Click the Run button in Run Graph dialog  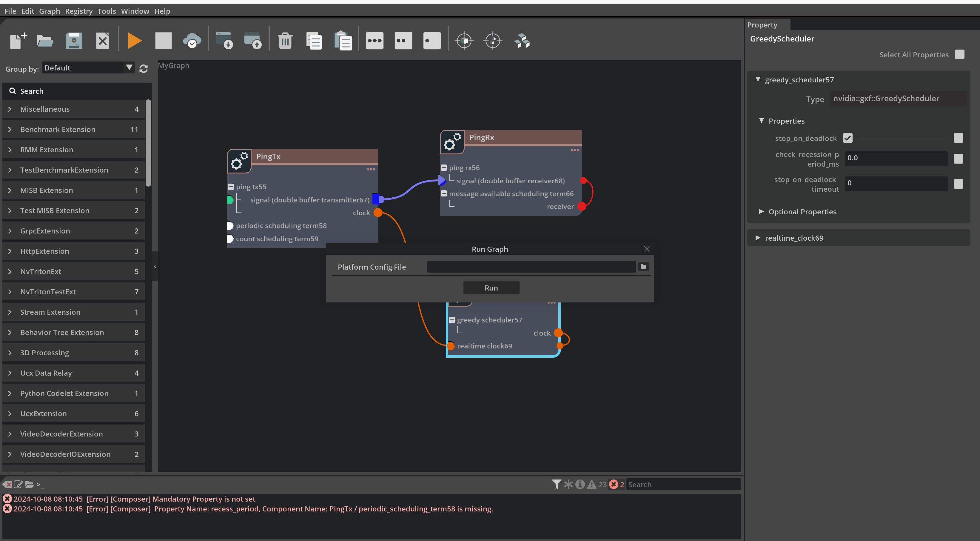[491, 288]
